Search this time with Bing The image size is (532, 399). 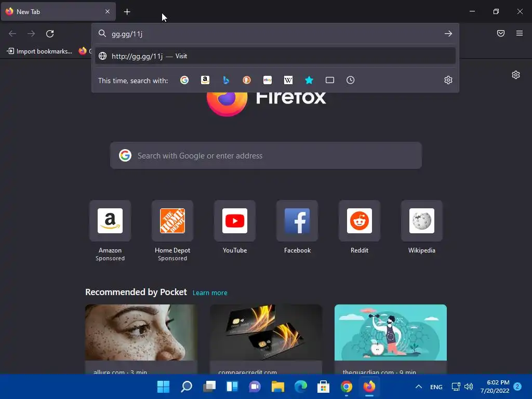pos(226,80)
